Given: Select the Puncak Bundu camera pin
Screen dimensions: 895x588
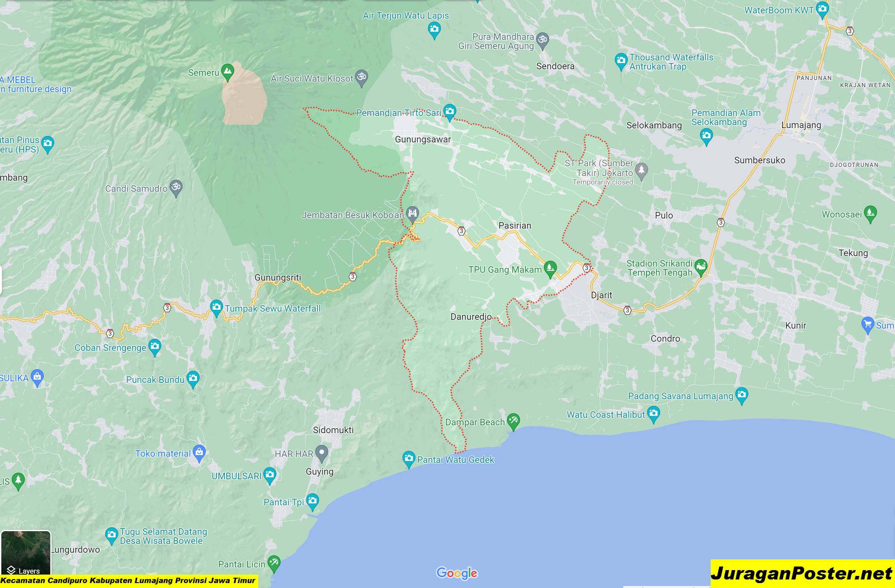Looking at the screenshot, I should point(193,379).
